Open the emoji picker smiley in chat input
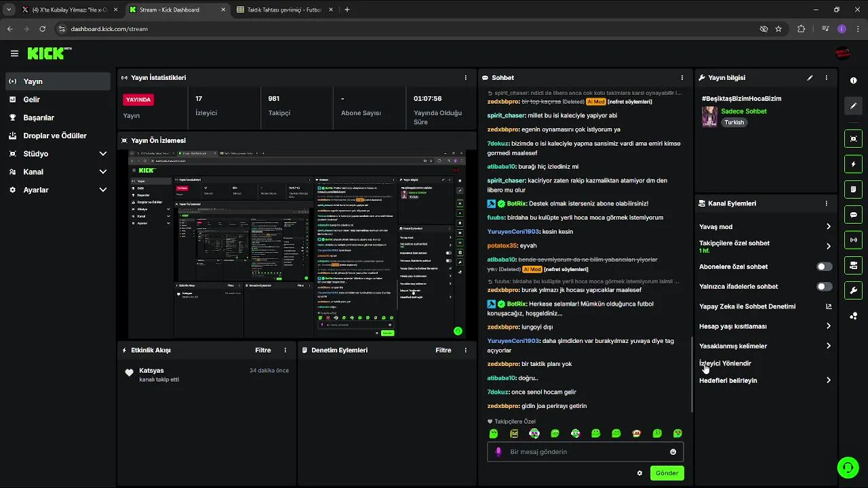This screenshot has height=488, width=868. pos(673,452)
